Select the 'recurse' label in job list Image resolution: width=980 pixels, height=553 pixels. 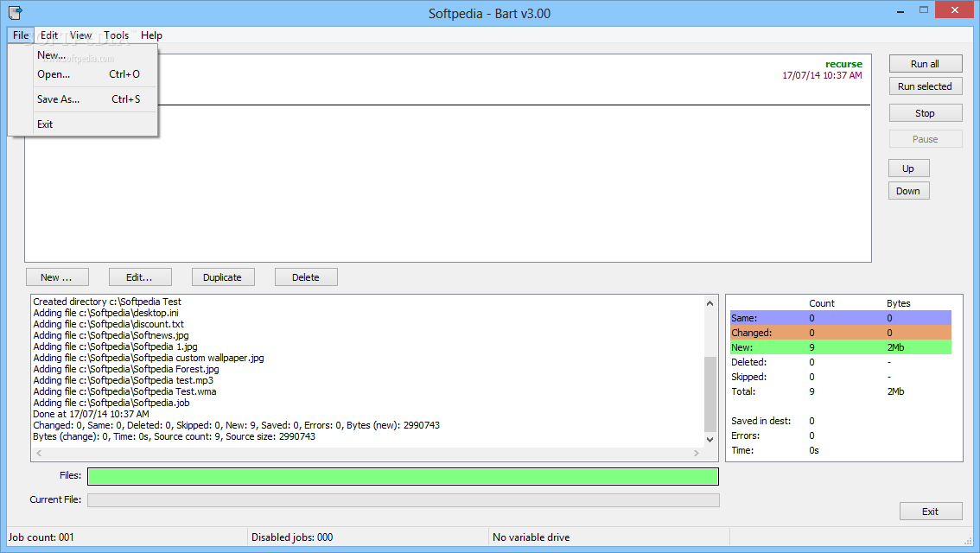[x=843, y=64]
